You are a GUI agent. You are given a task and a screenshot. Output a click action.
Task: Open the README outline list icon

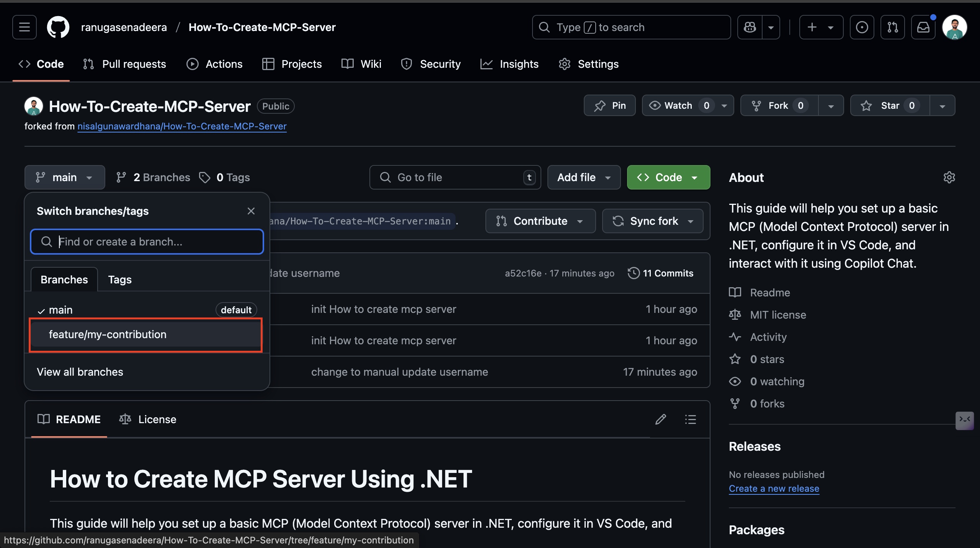[x=690, y=419]
